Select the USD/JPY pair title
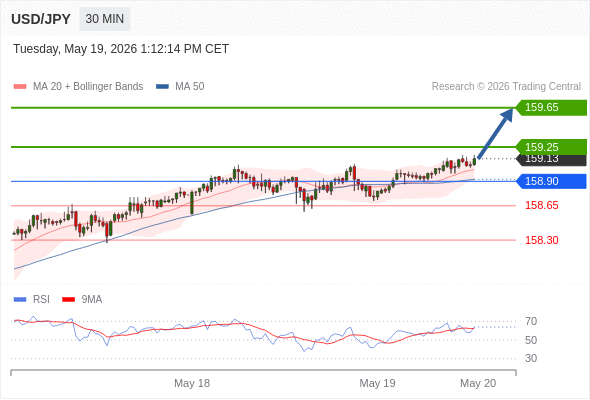Image resolution: width=590 pixels, height=400 pixels. 41,19
